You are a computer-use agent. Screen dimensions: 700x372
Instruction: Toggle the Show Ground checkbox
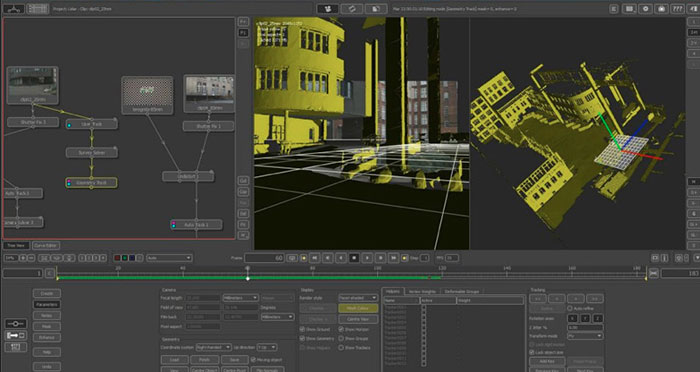coord(303,329)
